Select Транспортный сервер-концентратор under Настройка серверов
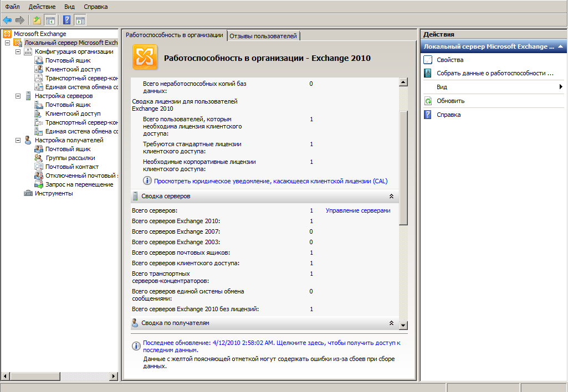 click(x=81, y=122)
